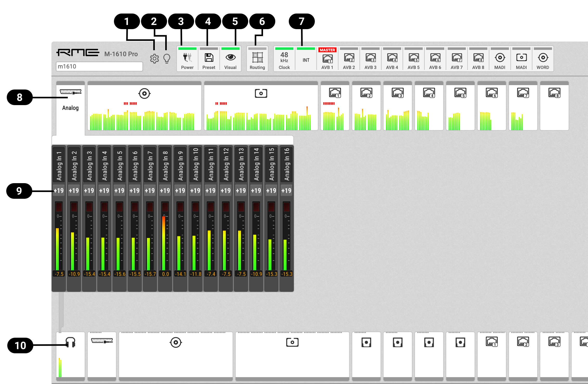
Task: Expand AVB input stream 8 panel
Action: 554,106
